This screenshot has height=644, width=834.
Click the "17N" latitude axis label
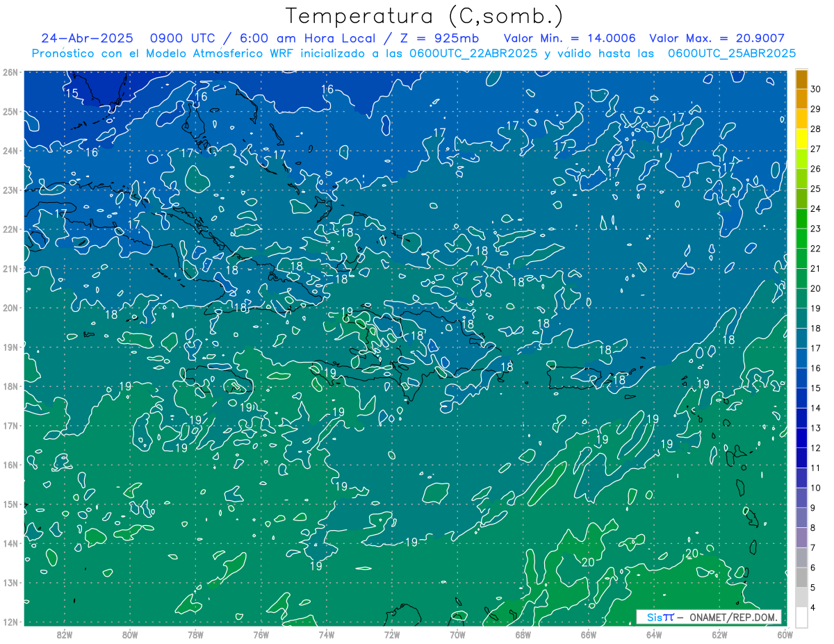click(x=10, y=425)
